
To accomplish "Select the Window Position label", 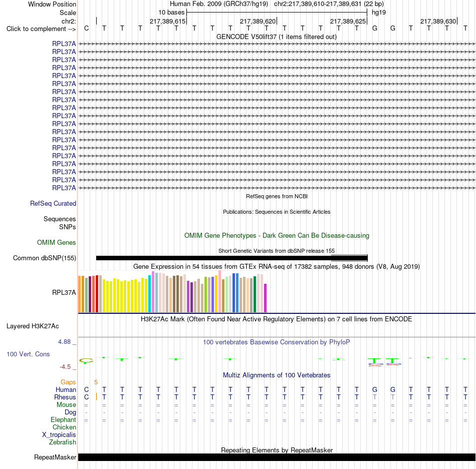I will (52, 4).
